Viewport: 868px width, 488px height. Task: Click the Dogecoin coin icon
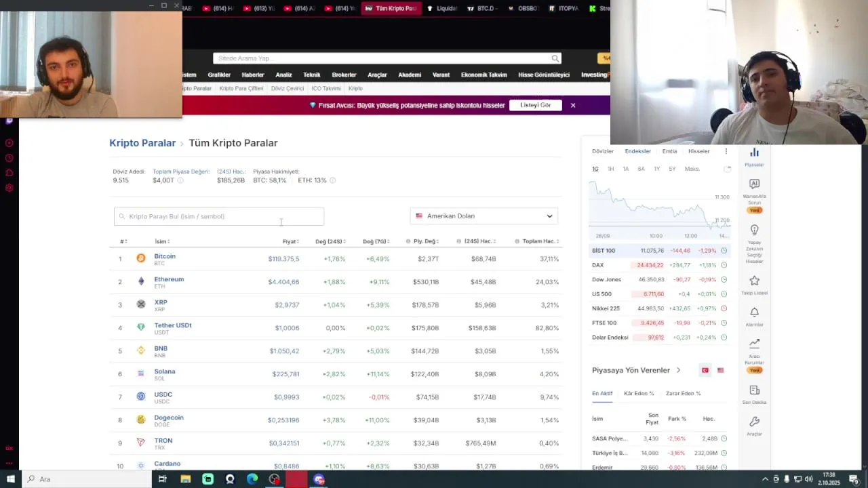(x=141, y=420)
